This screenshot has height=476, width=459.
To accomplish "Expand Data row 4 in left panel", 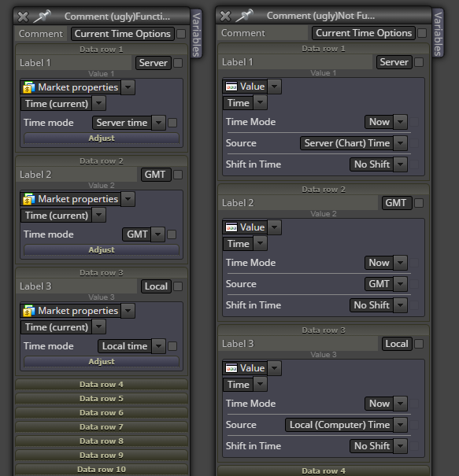I will click(x=102, y=385).
